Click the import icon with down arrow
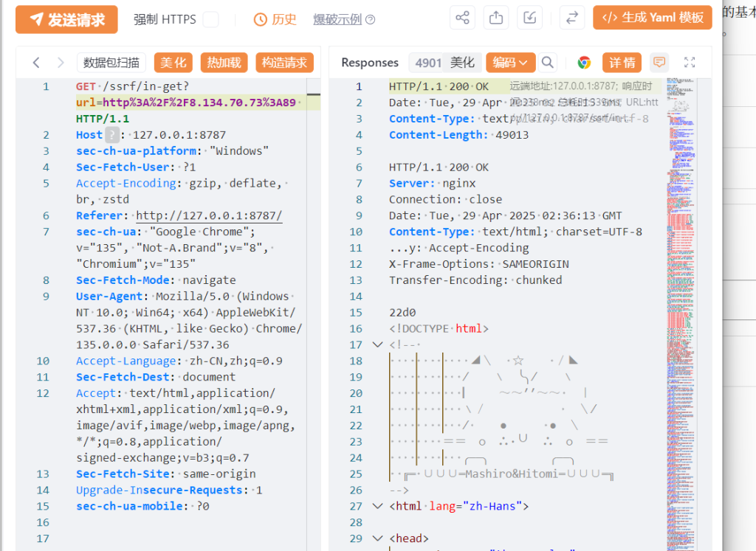This screenshot has width=756, height=551. [529, 18]
